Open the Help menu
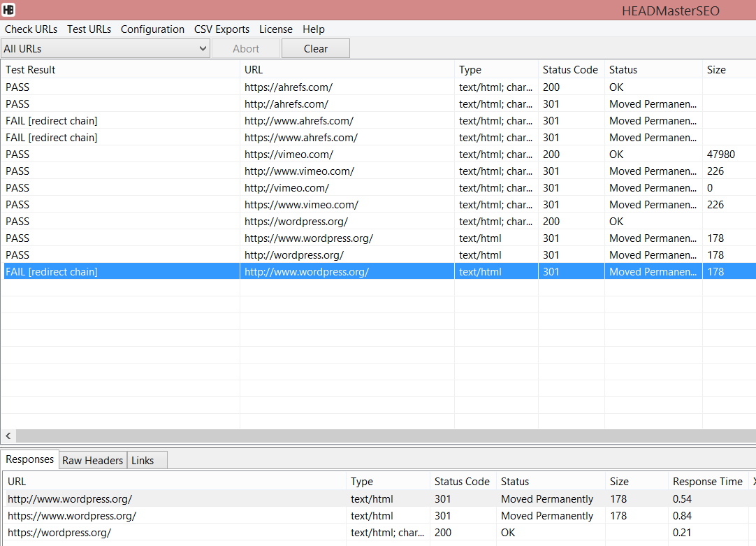This screenshot has width=756, height=546. click(x=314, y=29)
